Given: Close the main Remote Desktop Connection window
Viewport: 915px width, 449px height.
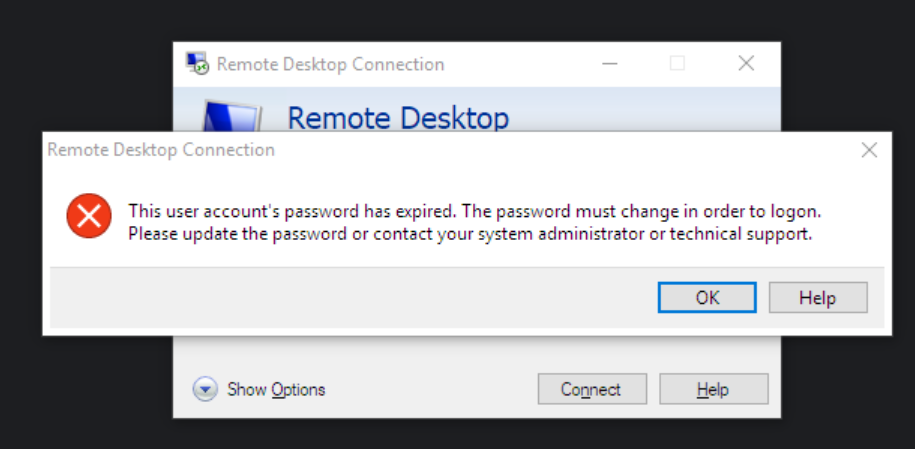Looking at the screenshot, I should tap(746, 64).
